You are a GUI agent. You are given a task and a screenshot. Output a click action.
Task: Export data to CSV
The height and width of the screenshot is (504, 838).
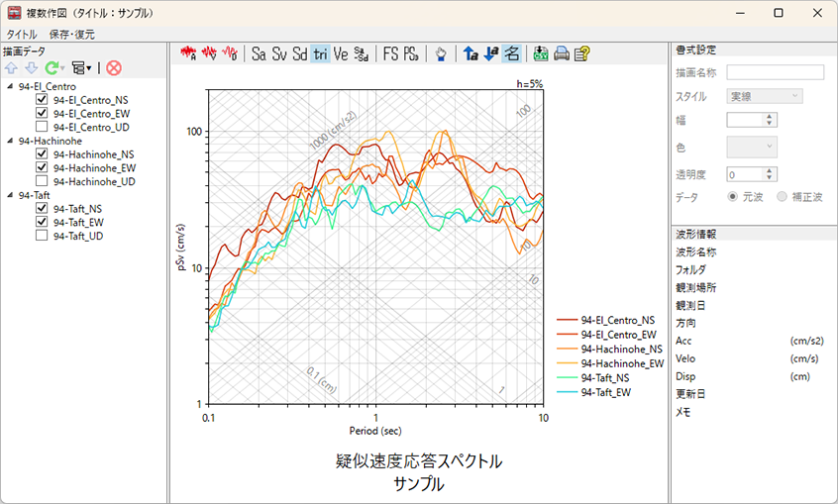(541, 54)
